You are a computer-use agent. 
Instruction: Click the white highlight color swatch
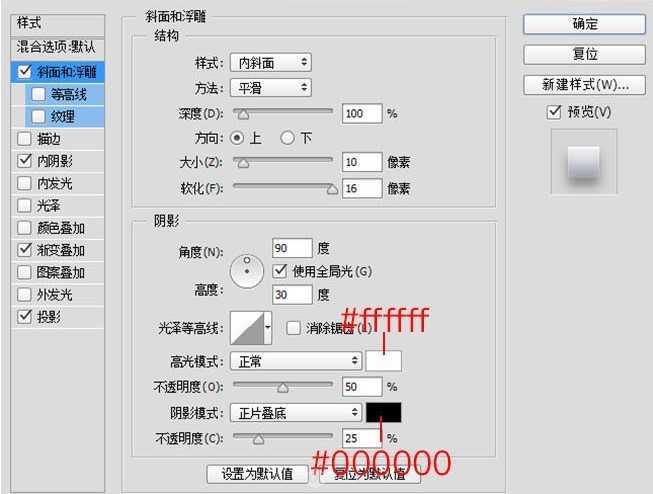click(384, 361)
